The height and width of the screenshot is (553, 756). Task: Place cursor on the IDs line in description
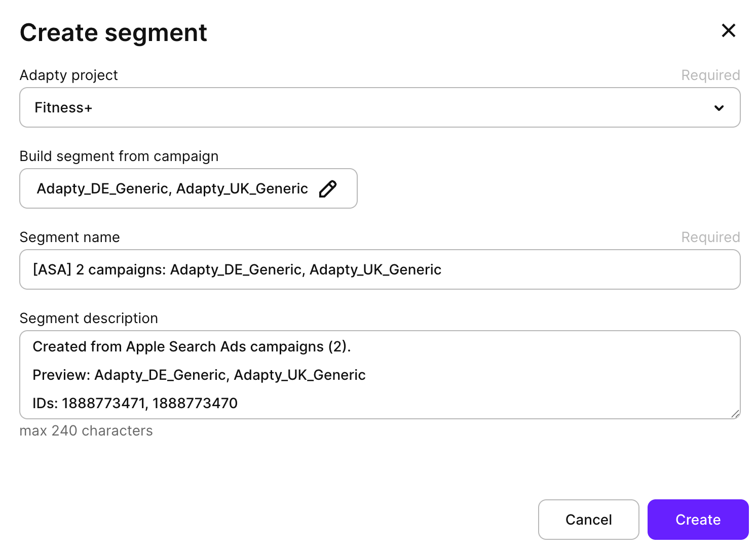(135, 404)
